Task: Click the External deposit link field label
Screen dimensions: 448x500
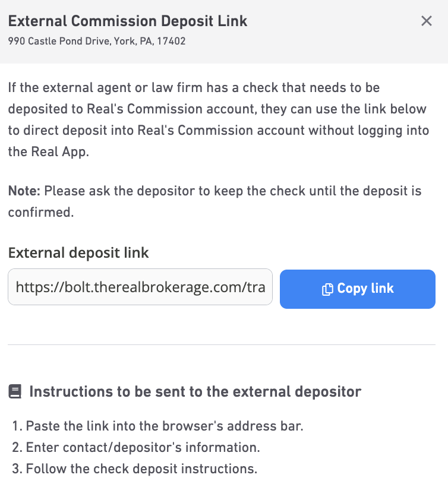Action: pos(78,253)
